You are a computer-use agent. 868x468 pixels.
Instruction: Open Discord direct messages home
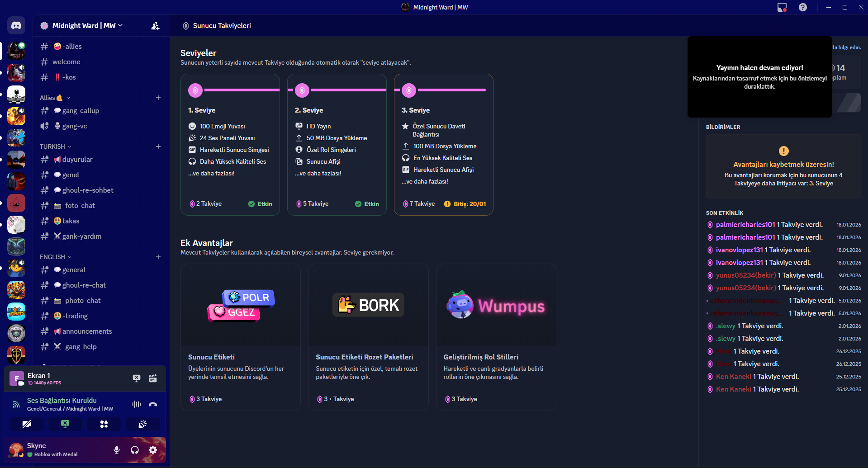(16, 25)
